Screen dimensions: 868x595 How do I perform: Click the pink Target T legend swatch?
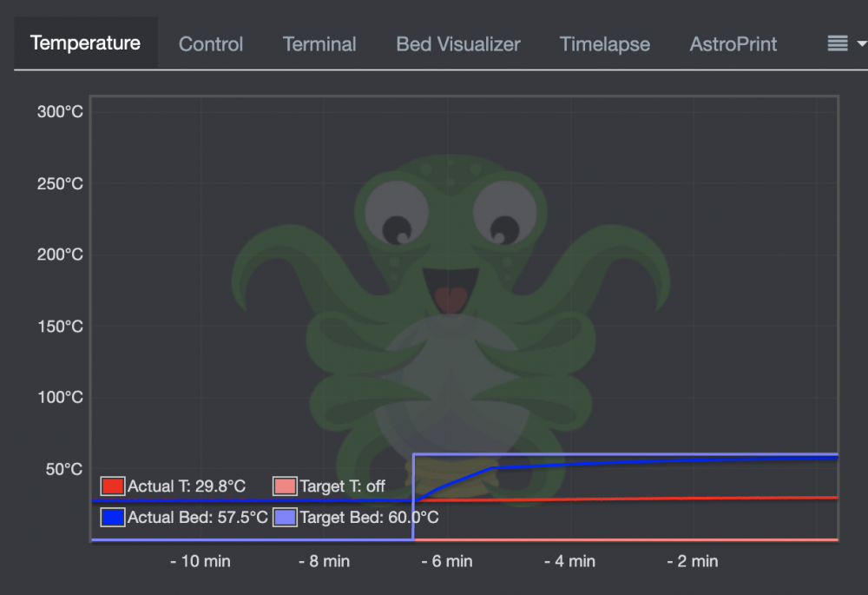tap(285, 486)
